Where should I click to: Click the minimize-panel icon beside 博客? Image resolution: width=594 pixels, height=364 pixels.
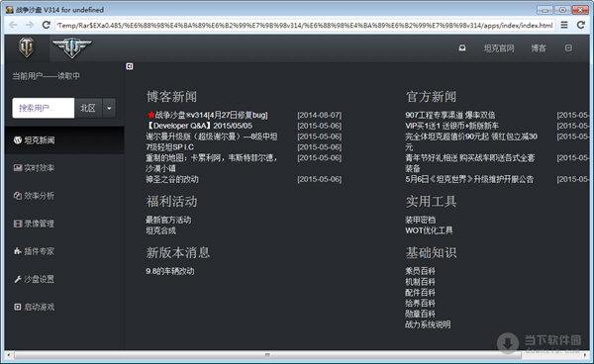tap(568, 48)
